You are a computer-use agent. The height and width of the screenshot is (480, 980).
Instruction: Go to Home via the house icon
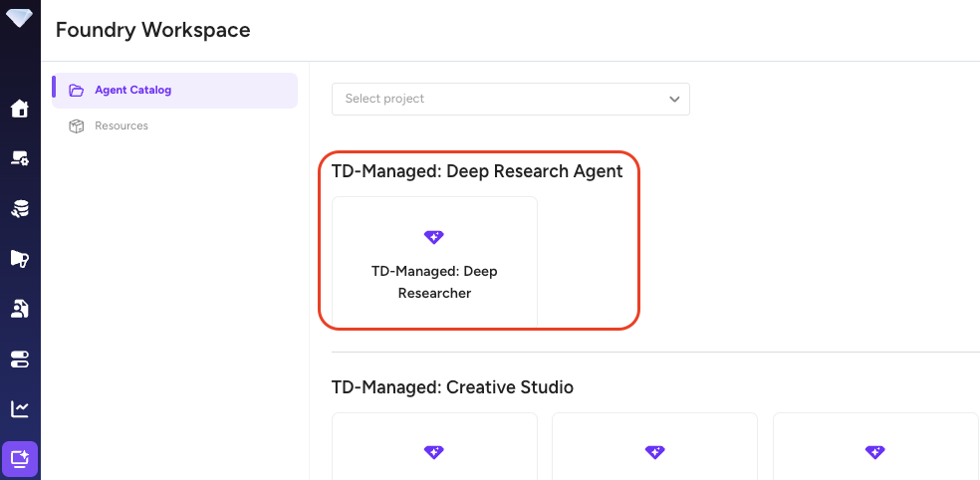pyautogui.click(x=20, y=109)
